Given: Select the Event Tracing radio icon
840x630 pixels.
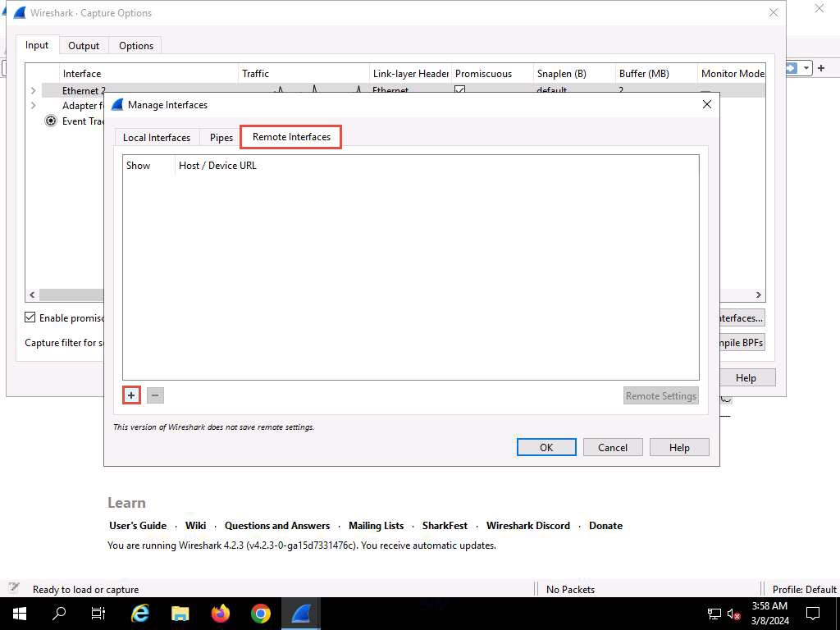Looking at the screenshot, I should pyautogui.click(x=51, y=121).
